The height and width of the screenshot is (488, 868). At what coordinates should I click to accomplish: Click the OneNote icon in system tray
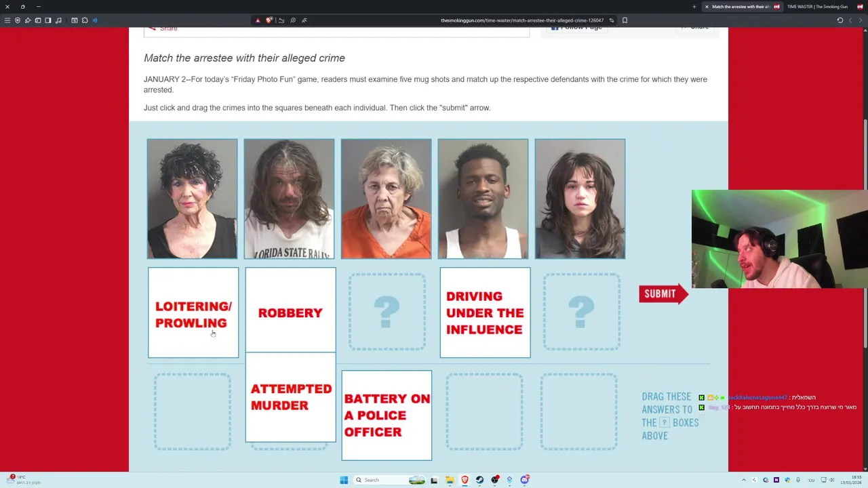(776, 480)
